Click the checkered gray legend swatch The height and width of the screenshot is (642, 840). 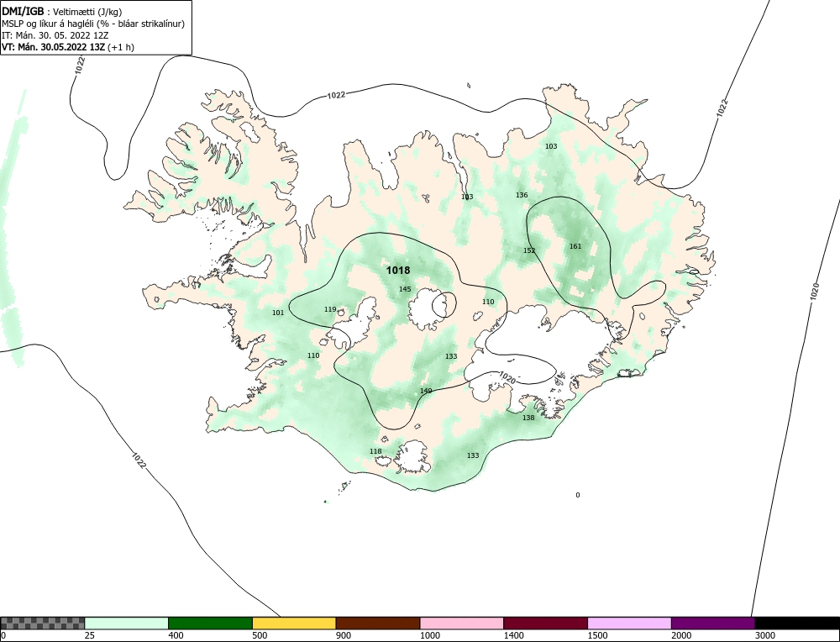[42, 624]
